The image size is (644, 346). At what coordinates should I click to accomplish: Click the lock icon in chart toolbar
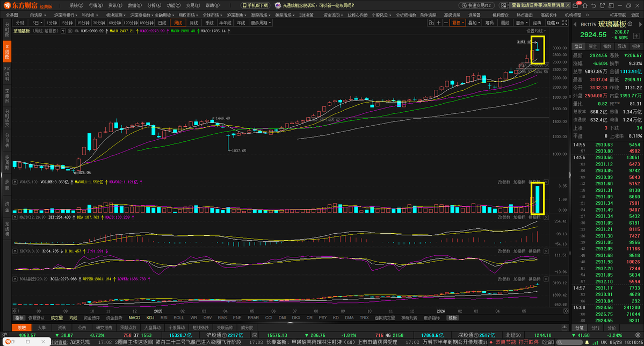point(431,23)
